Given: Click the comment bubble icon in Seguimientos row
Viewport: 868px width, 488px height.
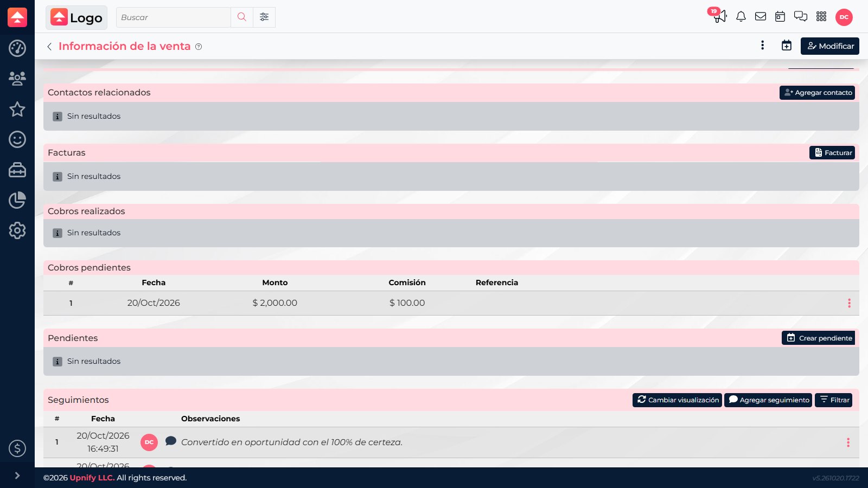Looking at the screenshot, I should pos(171,441).
